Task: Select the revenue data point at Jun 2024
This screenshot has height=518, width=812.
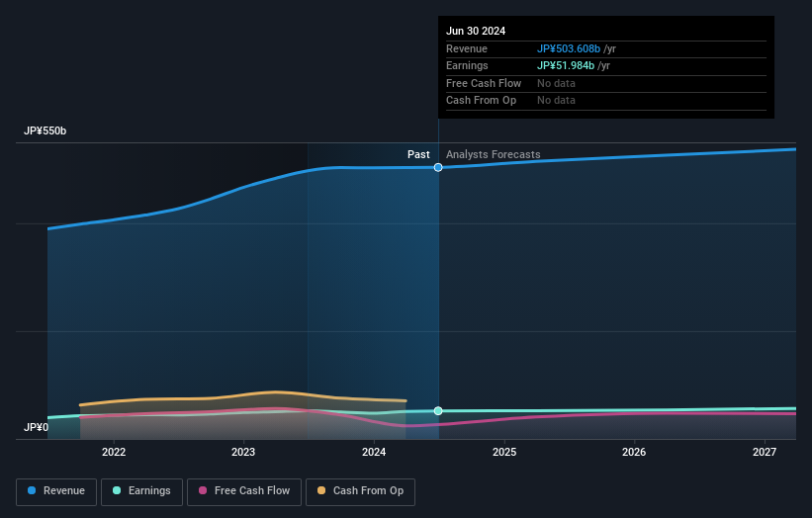Action: [438, 167]
